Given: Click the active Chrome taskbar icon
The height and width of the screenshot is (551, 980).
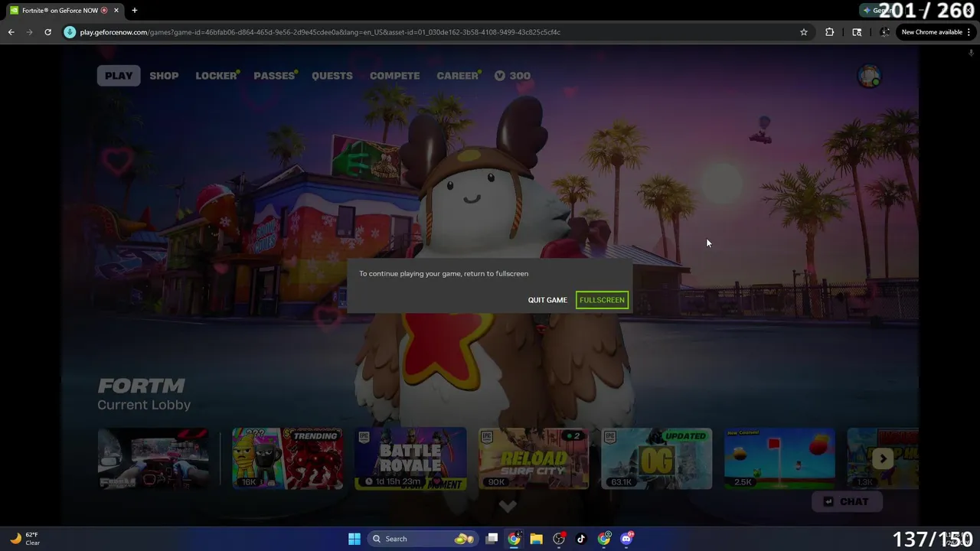Looking at the screenshot, I should coord(514,539).
